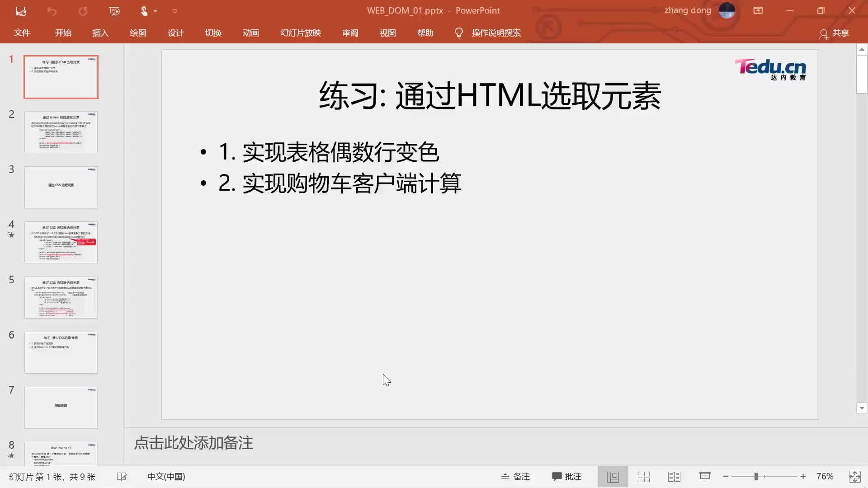
Task: Click fit slide to window icon
Action: click(x=854, y=477)
